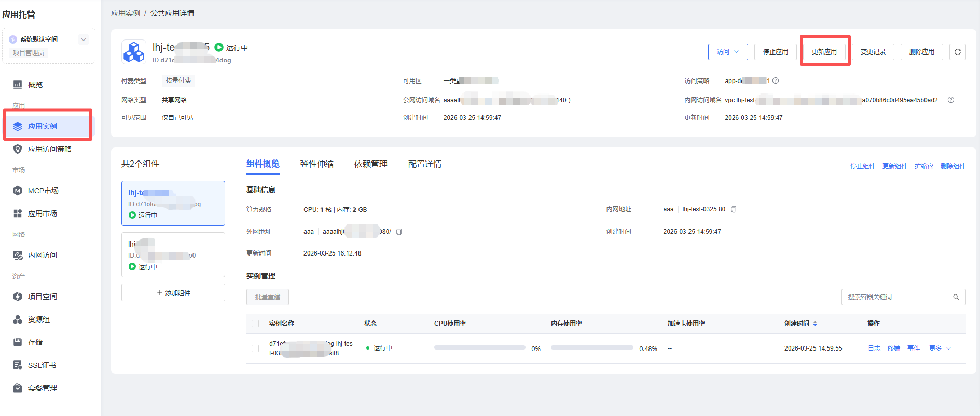This screenshot has width=980, height=416.
Task: Open SSL证书 in the sidebar
Action: pyautogui.click(x=42, y=365)
